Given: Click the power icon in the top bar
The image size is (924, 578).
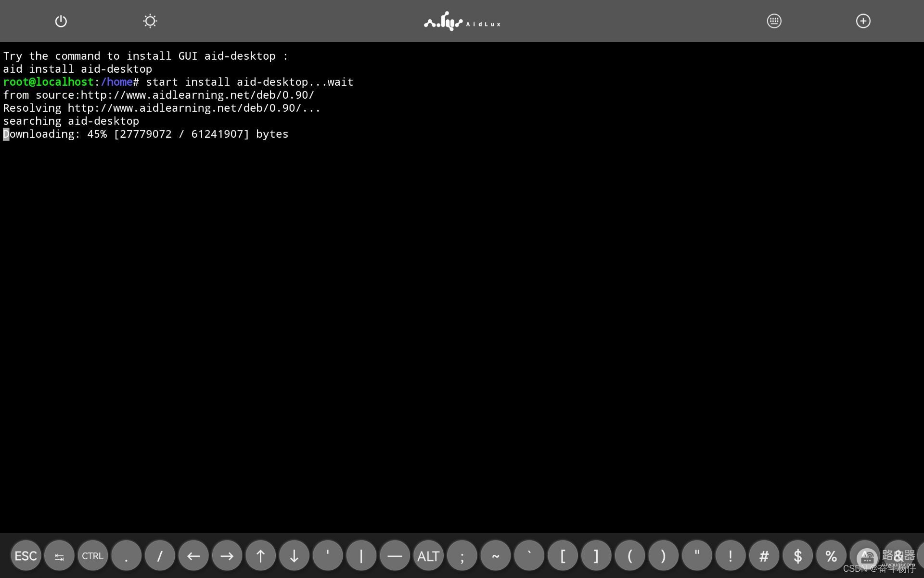Looking at the screenshot, I should pyautogui.click(x=61, y=21).
